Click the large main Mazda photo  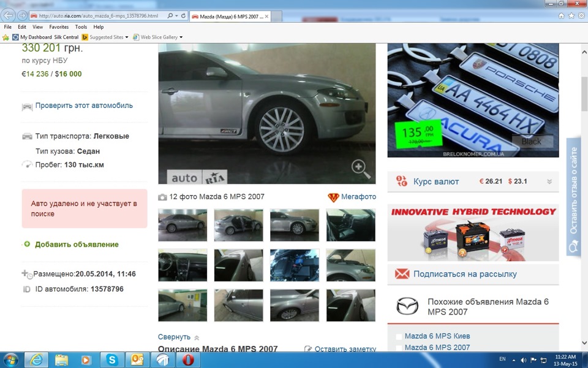click(266, 113)
